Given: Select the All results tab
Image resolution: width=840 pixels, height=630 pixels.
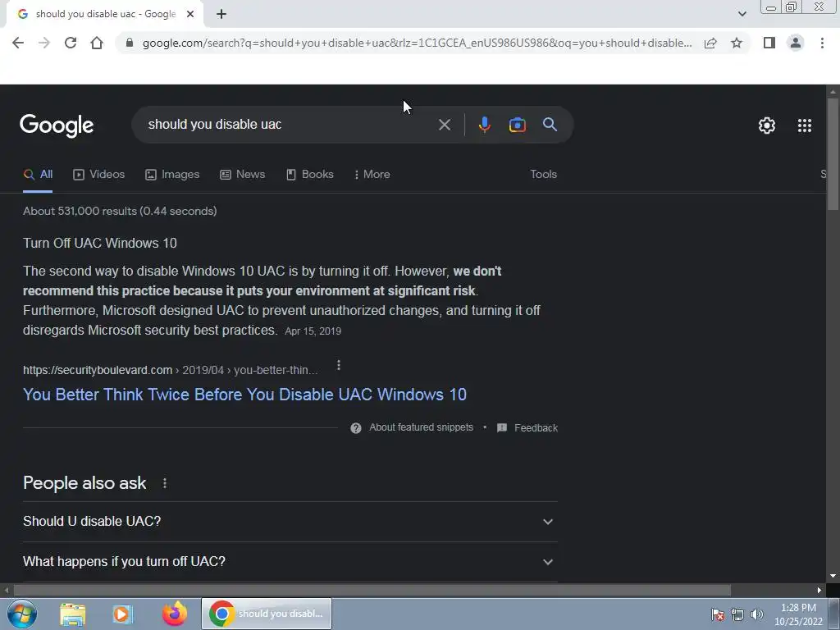Looking at the screenshot, I should 38,175.
